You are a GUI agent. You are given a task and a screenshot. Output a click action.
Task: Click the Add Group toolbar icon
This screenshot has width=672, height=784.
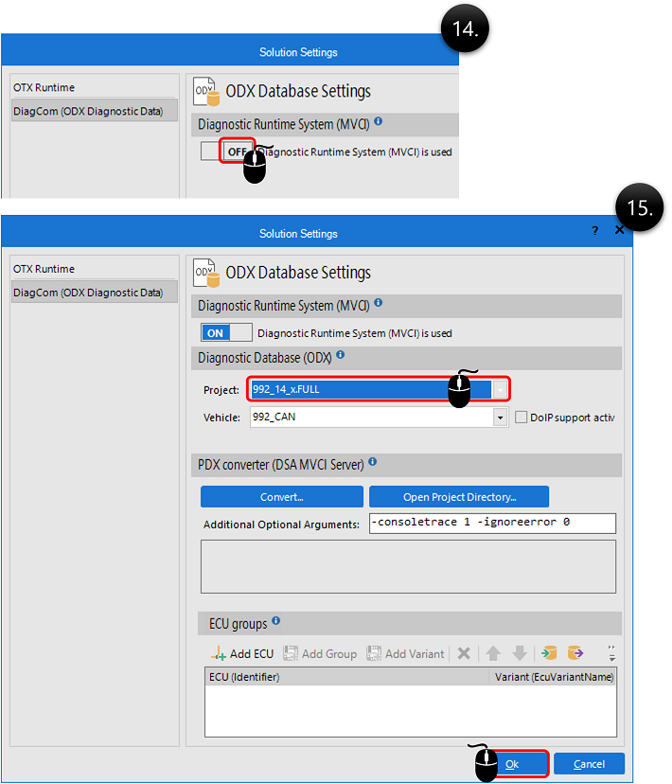coord(292,653)
